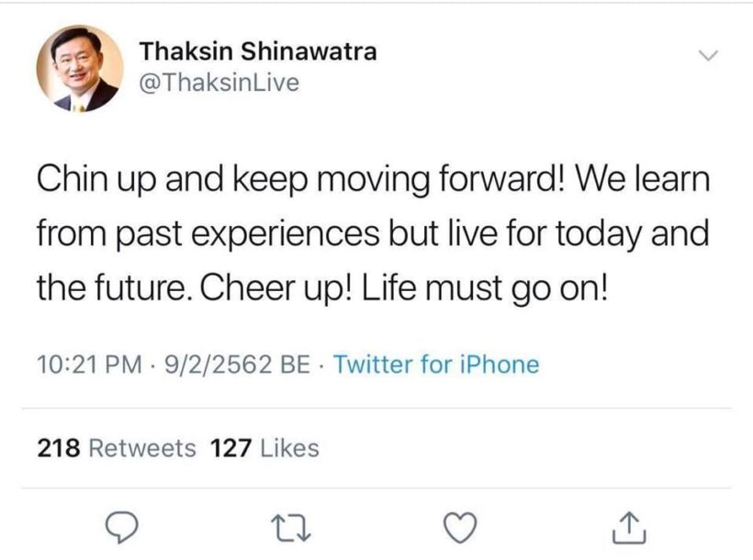753x560 pixels.
Task: Click the words "We learn" in the tweet
Action: coord(656,178)
